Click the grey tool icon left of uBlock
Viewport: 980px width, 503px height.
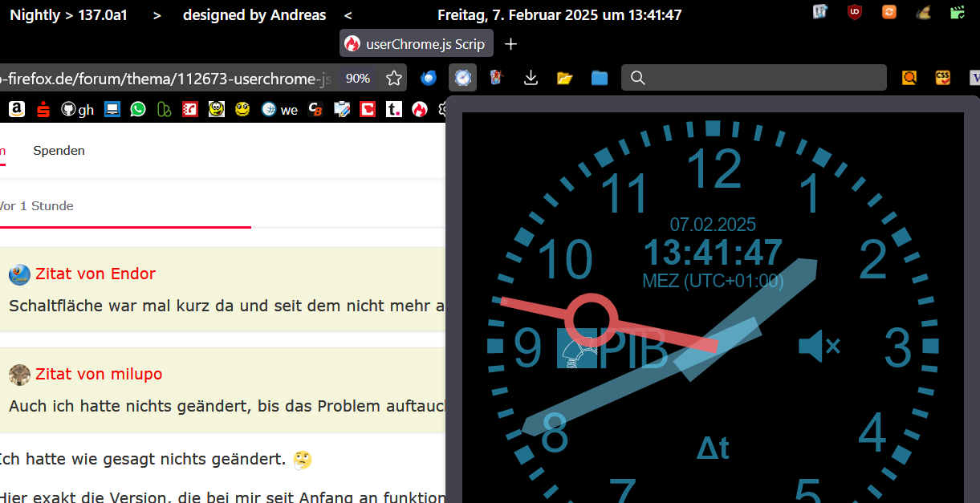[x=820, y=12]
